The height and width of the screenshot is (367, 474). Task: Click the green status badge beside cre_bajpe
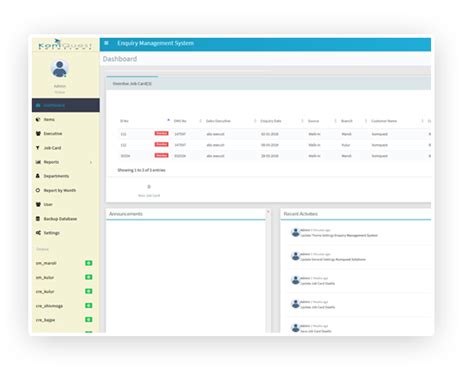(89, 319)
